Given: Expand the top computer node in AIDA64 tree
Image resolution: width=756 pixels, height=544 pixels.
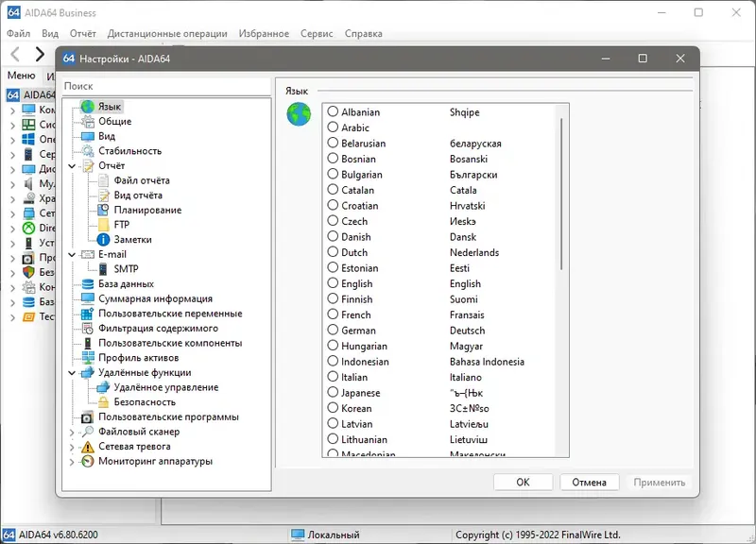Looking at the screenshot, I should pos(12,110).
